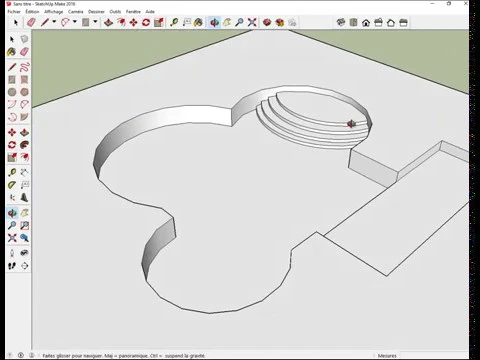The width and height of the screenshot is (480, 360).
Task: Open the Outils menu
Action: click(x=115, y=12)
